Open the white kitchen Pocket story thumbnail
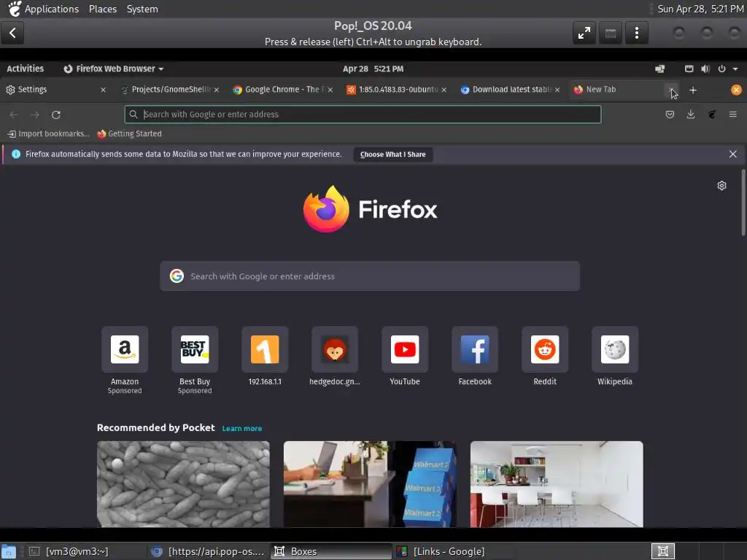 [x=557, y=484]
